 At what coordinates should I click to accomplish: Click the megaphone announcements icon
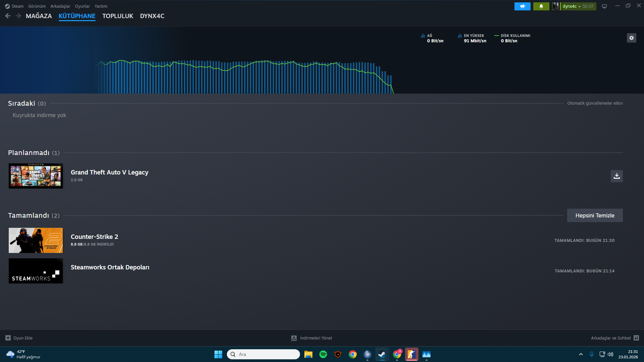[x=522, y=6]
